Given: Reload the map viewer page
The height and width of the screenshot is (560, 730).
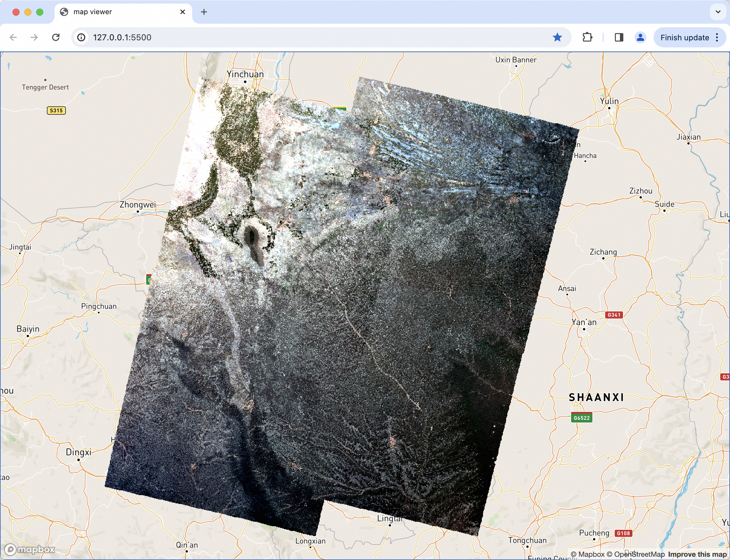Looking at the screenshot, I should point(56,37).
